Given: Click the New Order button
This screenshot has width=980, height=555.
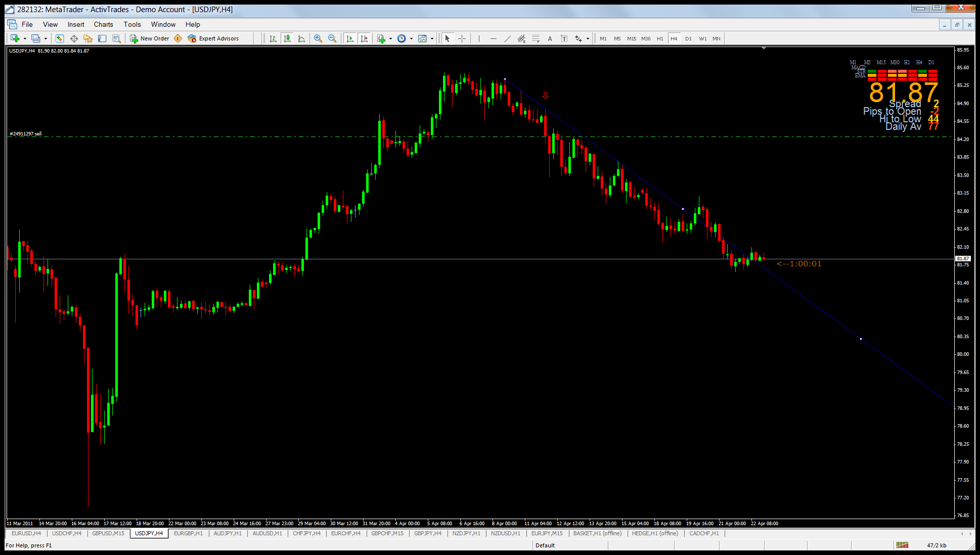Looking at the screenshot, I should [x=150, y=38].
